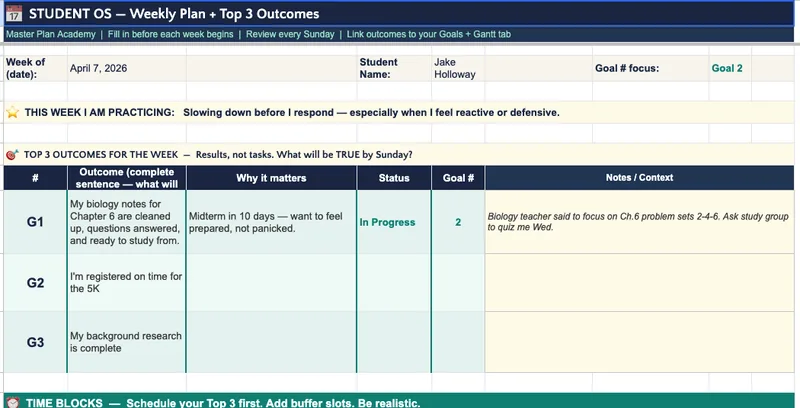Click the 'Status' column header
800x408 pixels.
(394, 178)
